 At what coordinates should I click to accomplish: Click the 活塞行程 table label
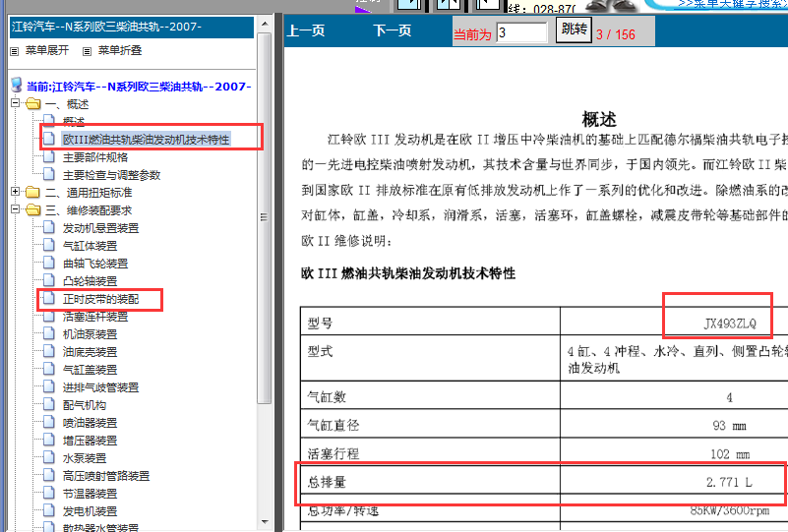(333, 453)
